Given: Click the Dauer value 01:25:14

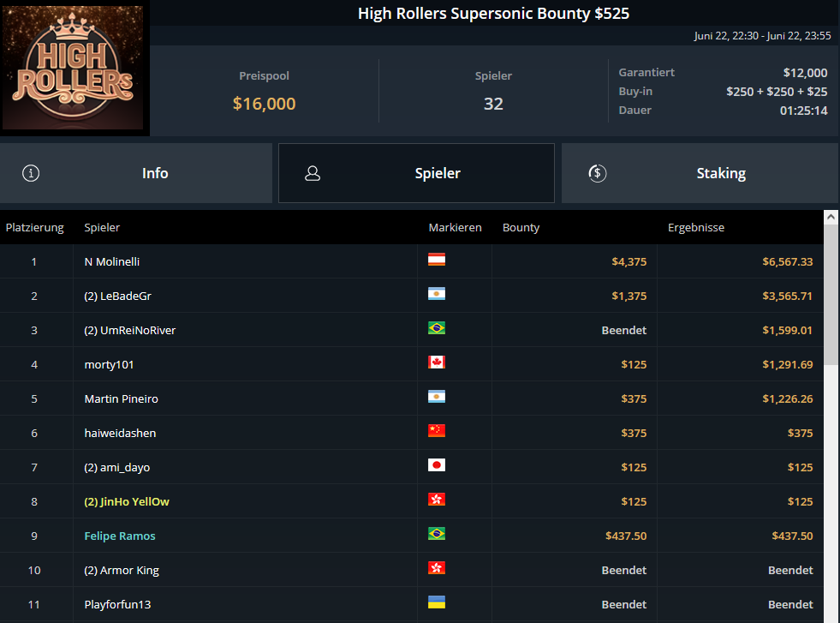Looking at the screenshot, I should pos(803,111).
